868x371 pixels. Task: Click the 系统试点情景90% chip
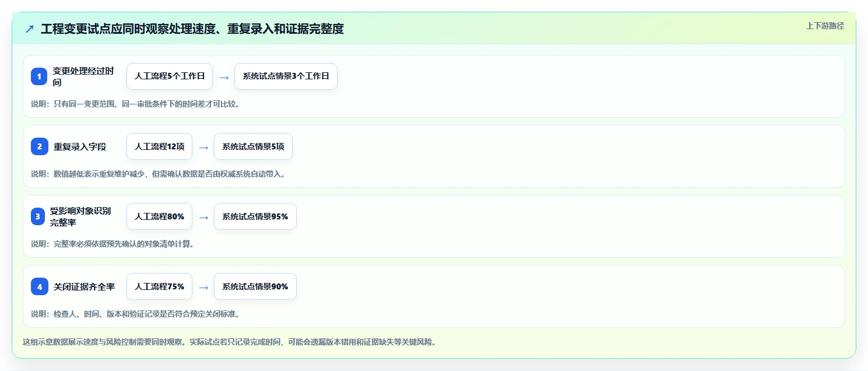[x=255, y=286]
